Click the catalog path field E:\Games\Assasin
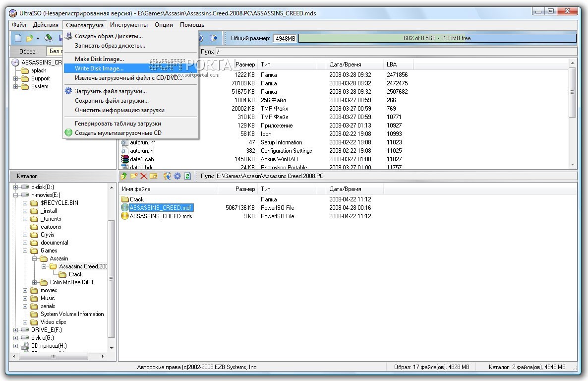Screen dimensions: 588x381 tap(396, 176)
